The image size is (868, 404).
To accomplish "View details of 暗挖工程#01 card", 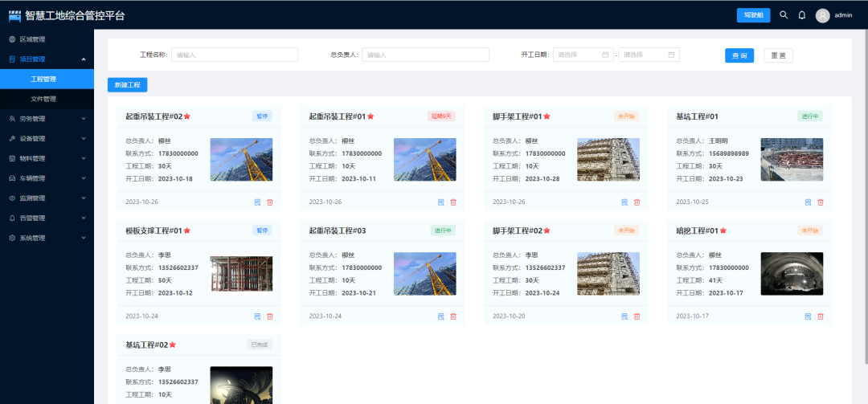I will 809,316.
